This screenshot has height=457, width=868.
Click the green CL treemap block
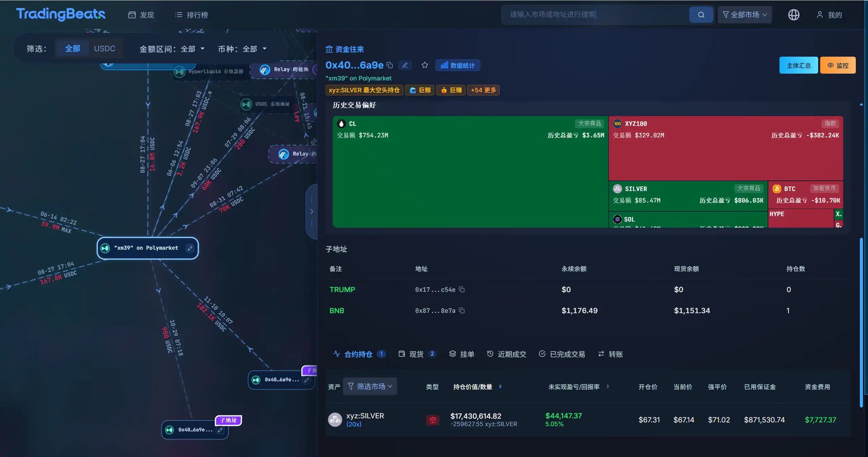coord(470,172)
